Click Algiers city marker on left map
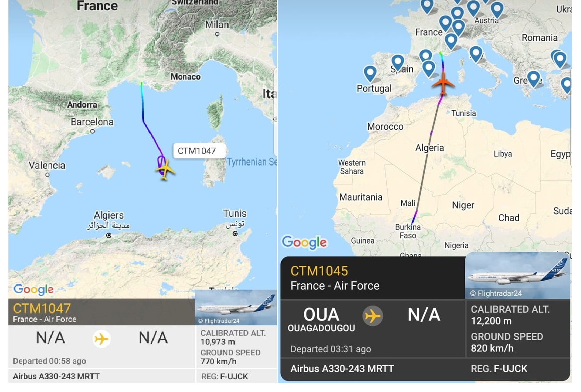This screenshot has height=392, width=581. pos(109,236)
